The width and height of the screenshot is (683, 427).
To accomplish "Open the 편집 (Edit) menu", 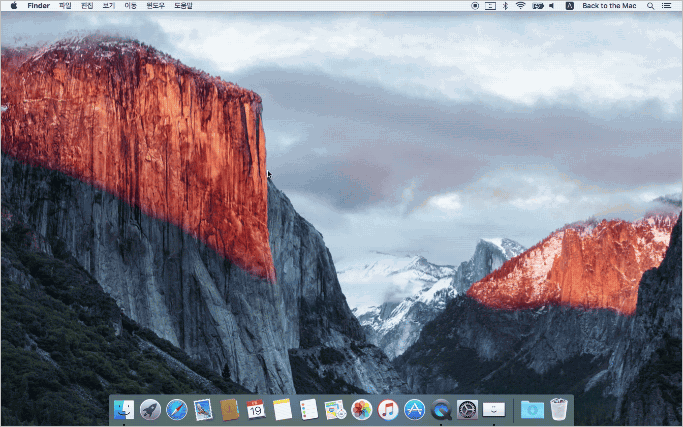I will pos(87,6).
